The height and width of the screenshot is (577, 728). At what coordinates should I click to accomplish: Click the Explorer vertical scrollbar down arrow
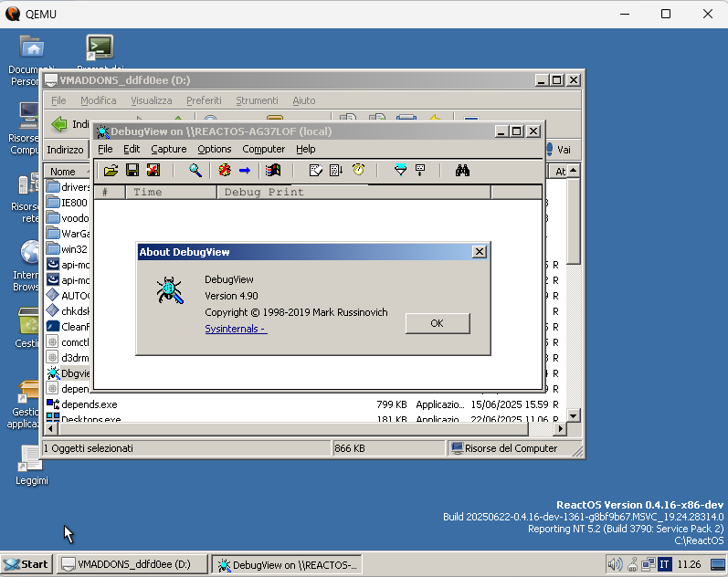(574, 416)
